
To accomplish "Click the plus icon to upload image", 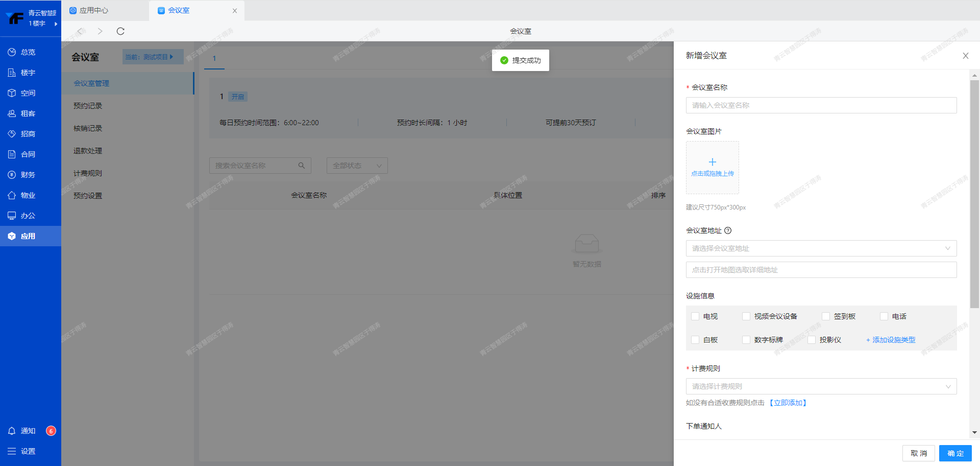I will pos(712,162).
